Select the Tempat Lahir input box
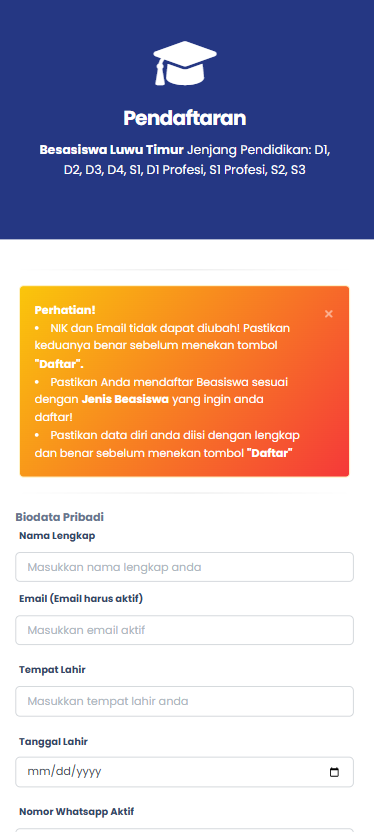374x832 pixels. click(x=185, y=701)
